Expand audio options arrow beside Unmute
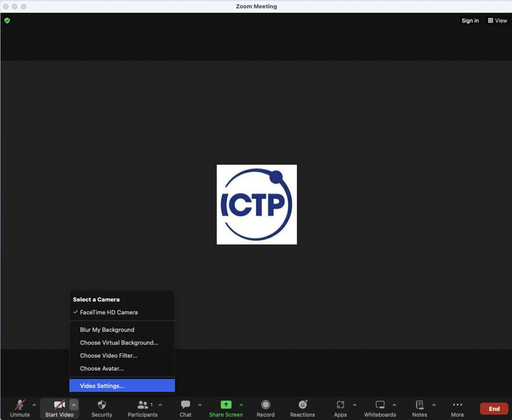This screenshot has width=512, height=420. (34, 405)
